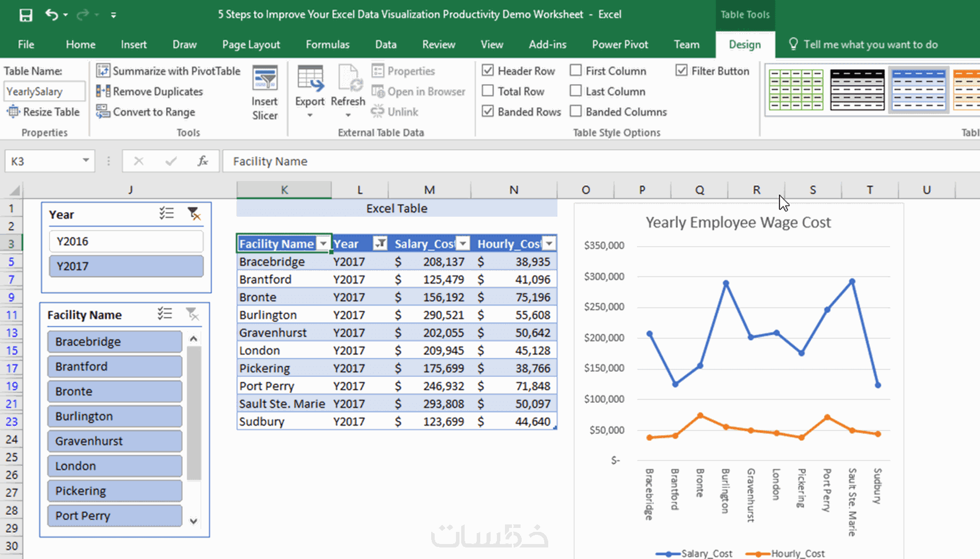Toggle multi-select on Facility Name slicer
The width and height of the screenshot is (980, 559).
165,314
